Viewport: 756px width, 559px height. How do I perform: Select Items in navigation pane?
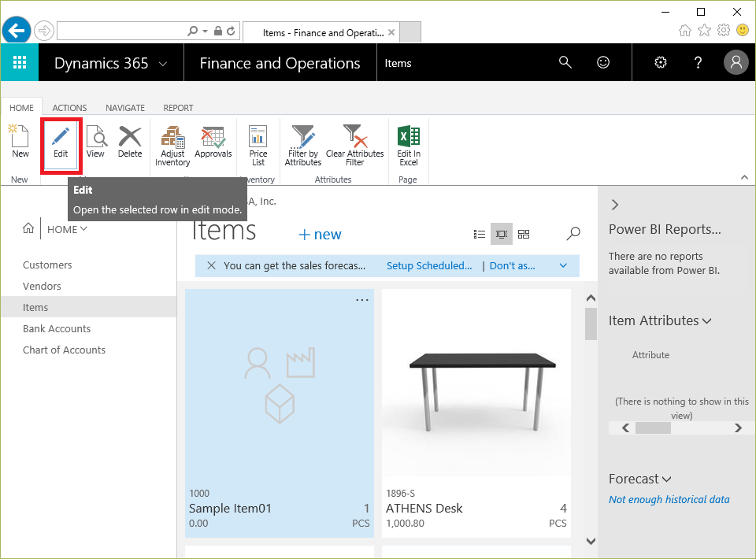(89, 307)
